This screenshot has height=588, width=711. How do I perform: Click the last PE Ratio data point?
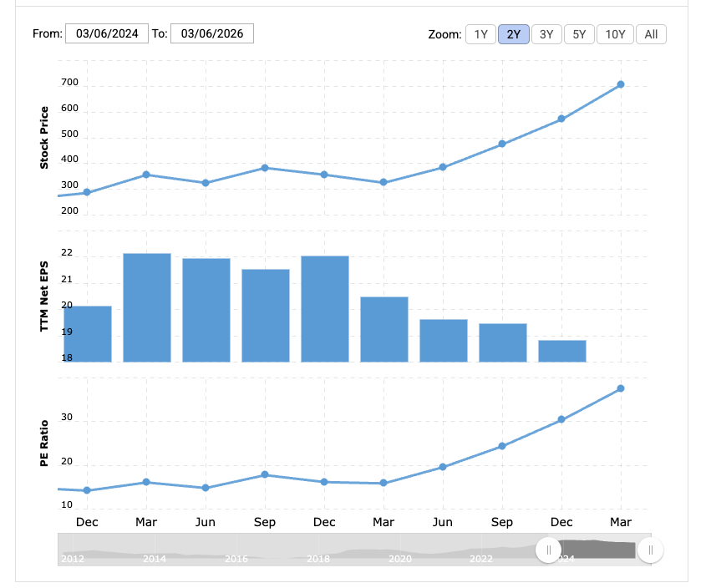[621, 388]
